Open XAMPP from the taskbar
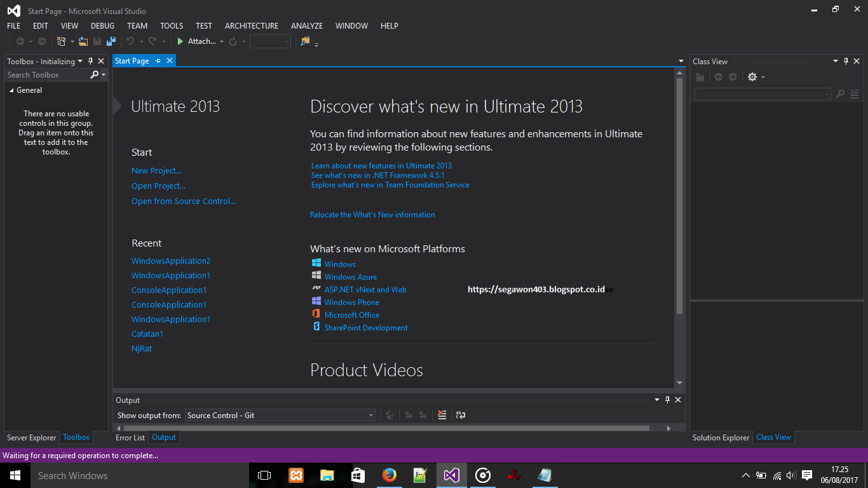868x488 pixels. pos(296,475)
